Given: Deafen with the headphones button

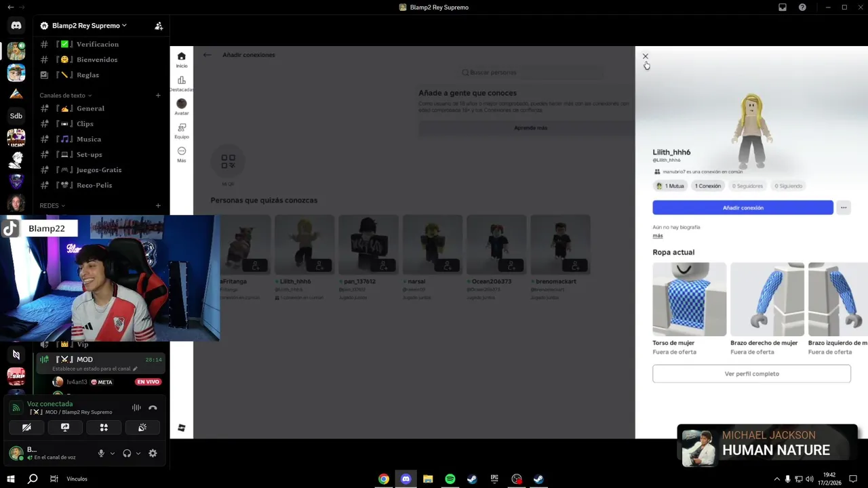Looking at the screenshot, I should [127, 453].
